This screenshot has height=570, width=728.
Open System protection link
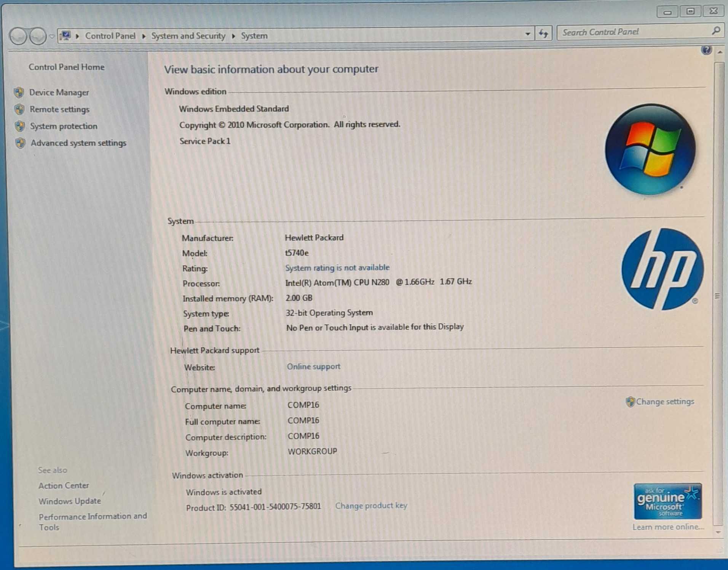(64, 126)
